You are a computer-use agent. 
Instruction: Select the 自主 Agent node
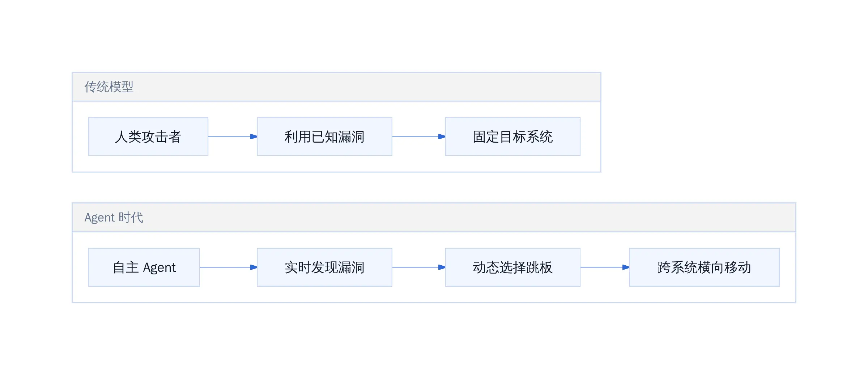pyautogui.click(x=144, y=267)
